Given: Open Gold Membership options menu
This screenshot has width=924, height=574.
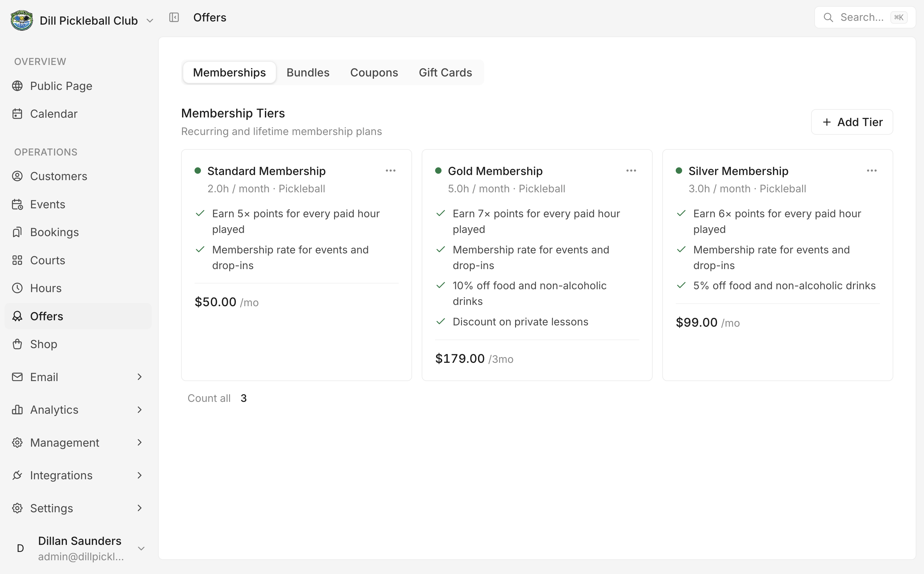Looking at the screenshot, I should point(631,171).
